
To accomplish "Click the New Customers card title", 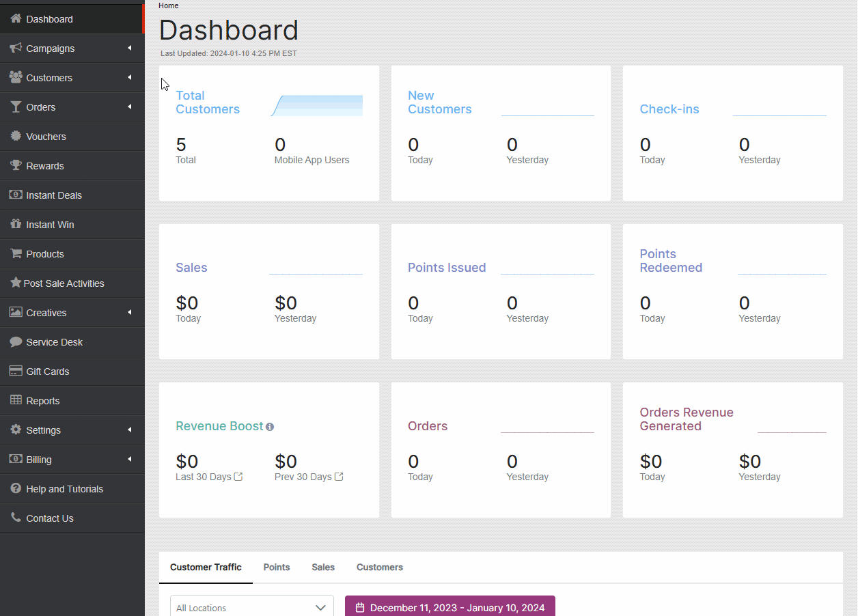I will [440, 102].
